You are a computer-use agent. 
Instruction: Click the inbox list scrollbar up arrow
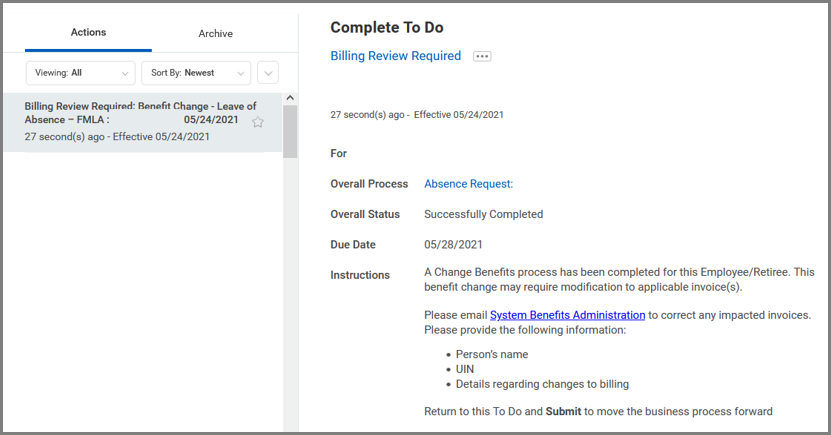click(290, 99)
